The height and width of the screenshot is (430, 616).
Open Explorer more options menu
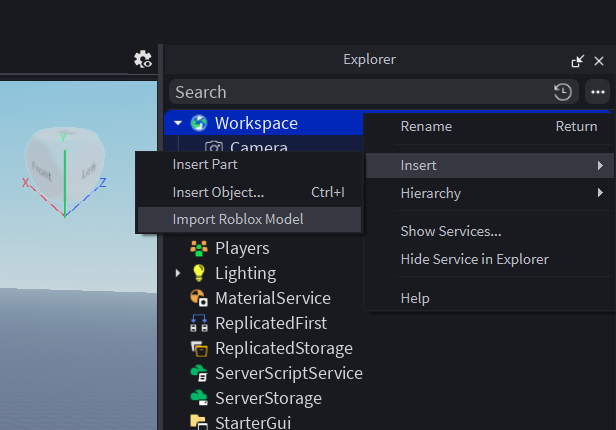tap(598, 92)
